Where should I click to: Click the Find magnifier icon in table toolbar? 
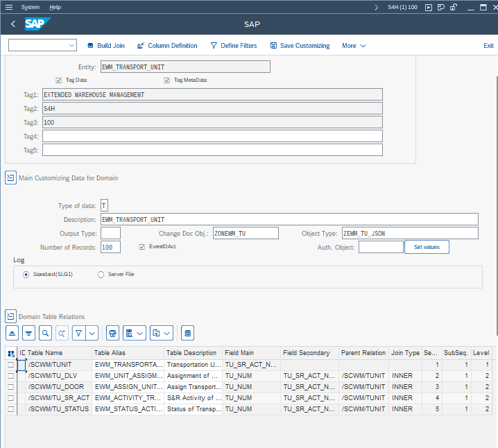45,333
